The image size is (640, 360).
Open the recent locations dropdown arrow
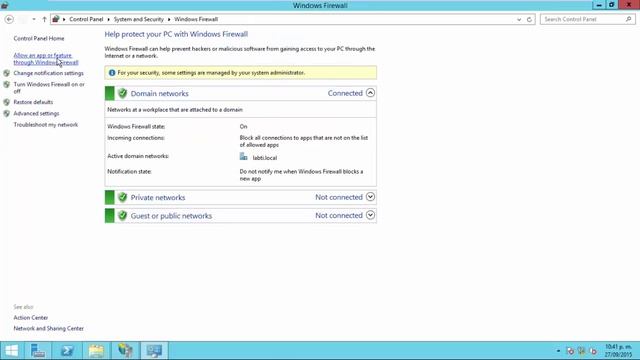click(34, 19)
